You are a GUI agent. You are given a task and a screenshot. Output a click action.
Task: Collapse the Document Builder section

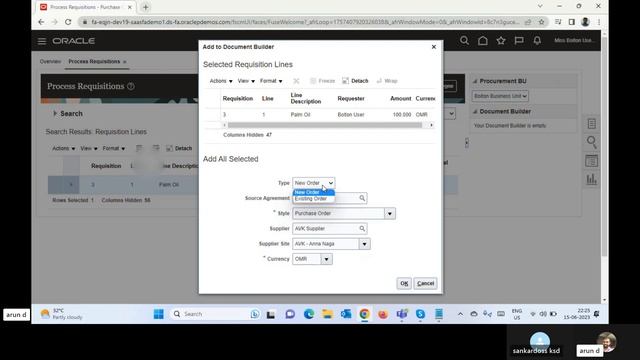coord(475,111)
